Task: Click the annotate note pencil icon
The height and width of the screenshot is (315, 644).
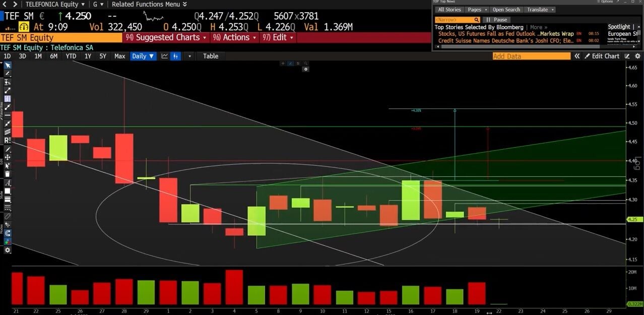Action: click(x=627, y=56)
